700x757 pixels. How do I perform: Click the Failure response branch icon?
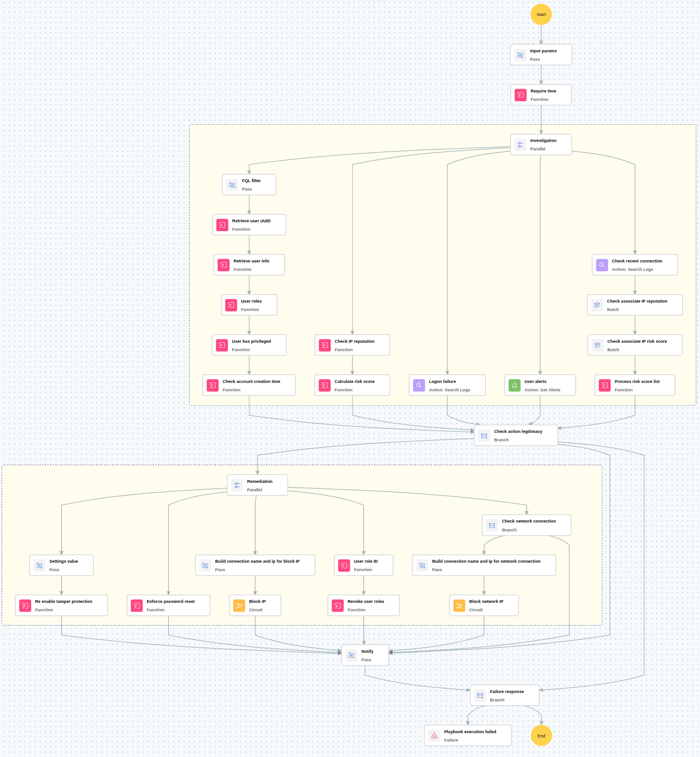tap(480, 696)
